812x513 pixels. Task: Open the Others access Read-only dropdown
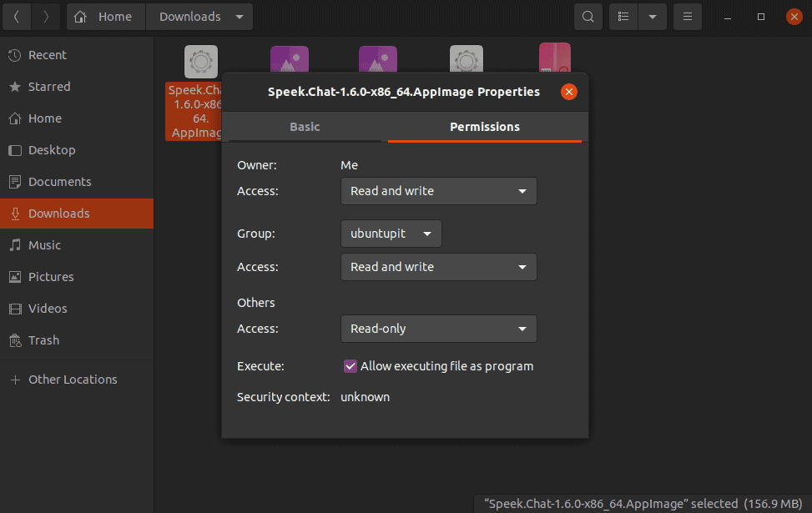pos(439,329)
